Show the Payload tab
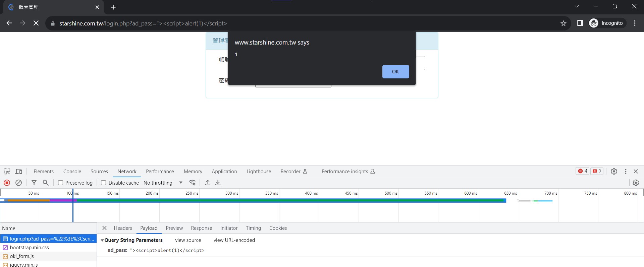Screen dimensions: 644x267 tap(149, 228)
